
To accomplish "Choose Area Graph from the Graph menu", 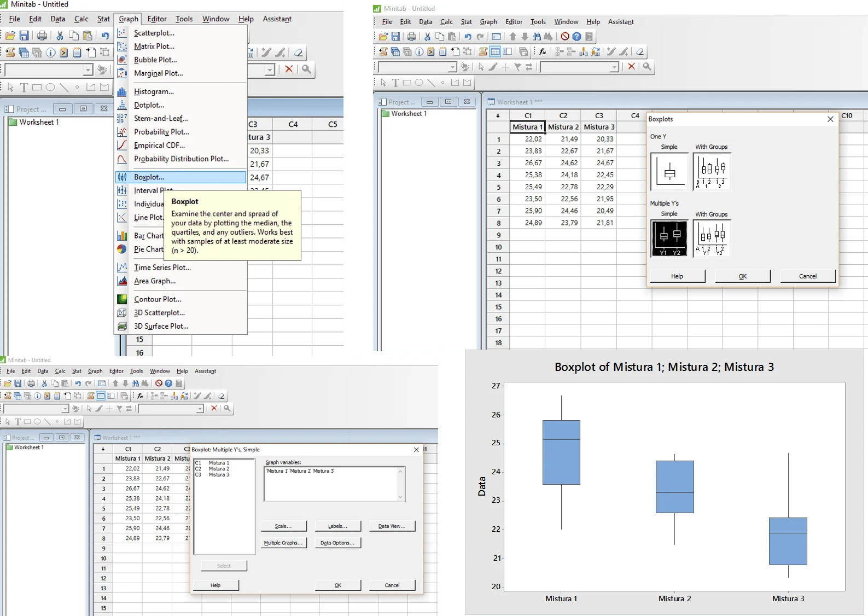I will tap(155, 281).
